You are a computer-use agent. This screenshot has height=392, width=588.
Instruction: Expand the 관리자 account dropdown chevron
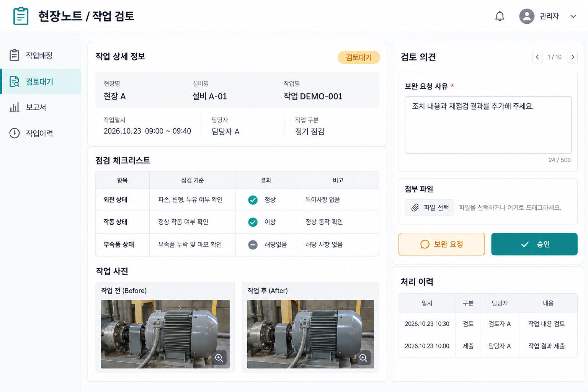point(573,16)
